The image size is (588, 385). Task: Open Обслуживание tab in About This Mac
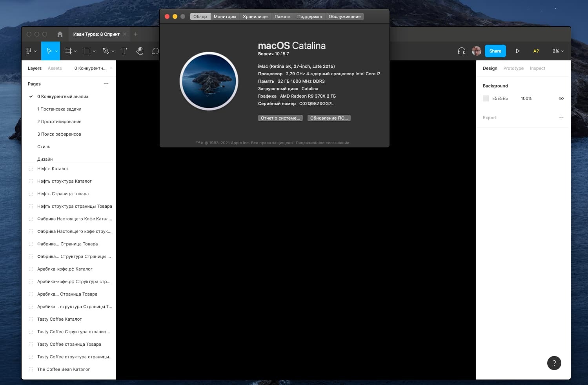[x=344, y=16]
